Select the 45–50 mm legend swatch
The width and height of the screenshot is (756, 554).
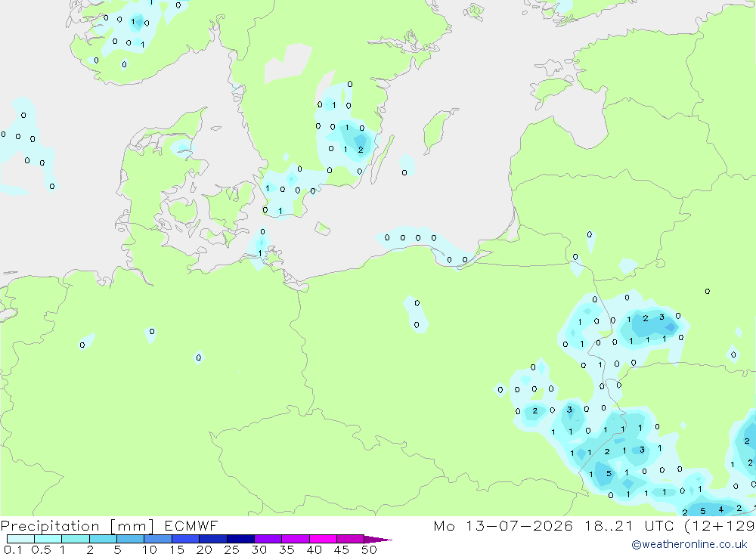click(351, 539)
